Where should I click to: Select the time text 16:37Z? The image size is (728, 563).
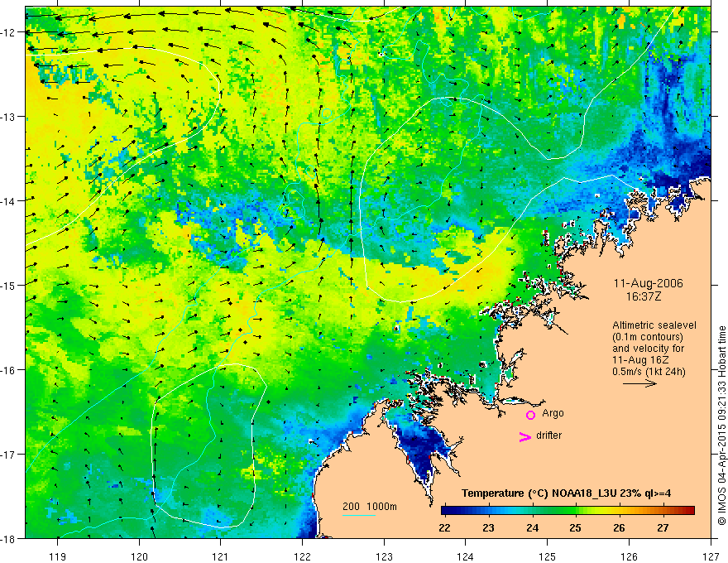click(644, 296)
